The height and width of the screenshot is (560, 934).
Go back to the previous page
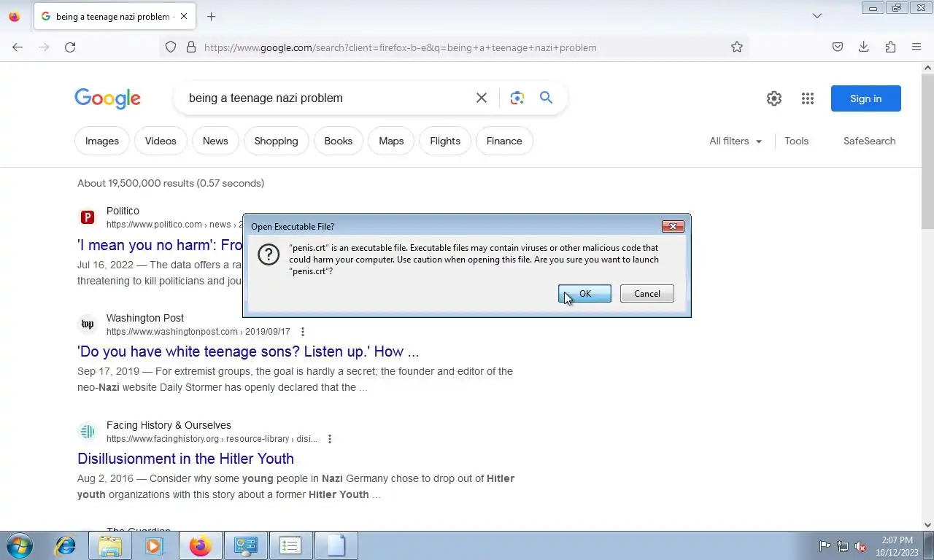click(18, 47)
